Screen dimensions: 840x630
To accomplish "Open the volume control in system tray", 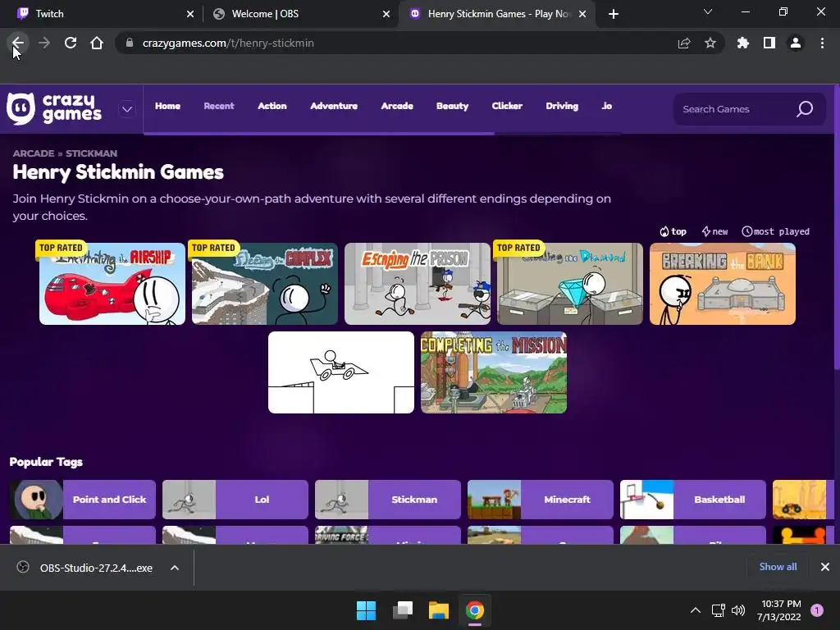I will tap(738, 610).
